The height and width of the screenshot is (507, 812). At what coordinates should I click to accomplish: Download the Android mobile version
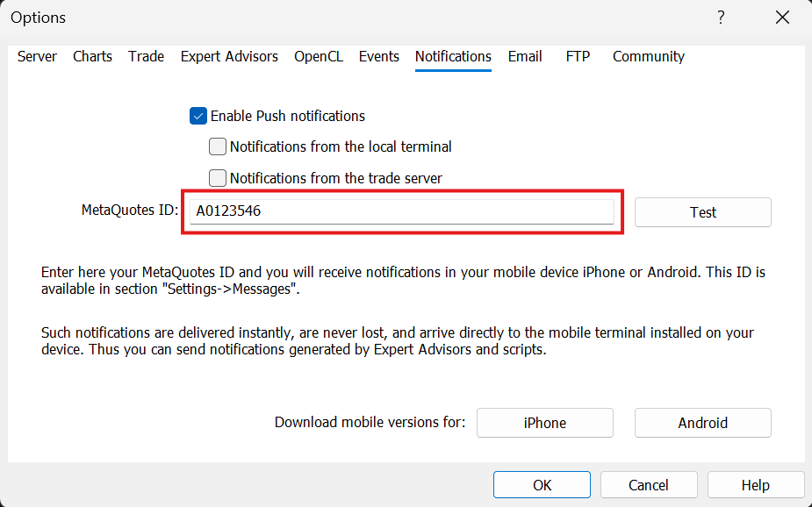pos(702,423)
